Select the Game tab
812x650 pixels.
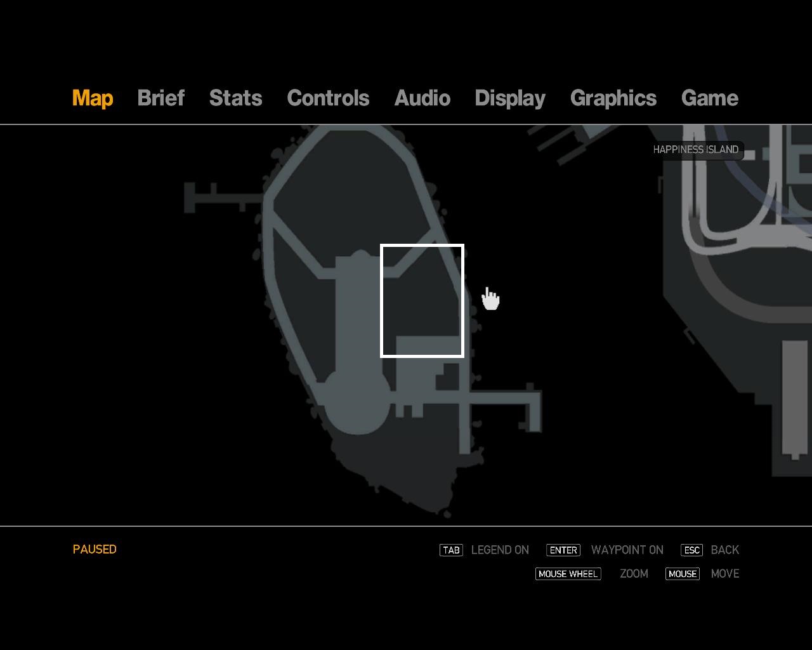[709, 98]
